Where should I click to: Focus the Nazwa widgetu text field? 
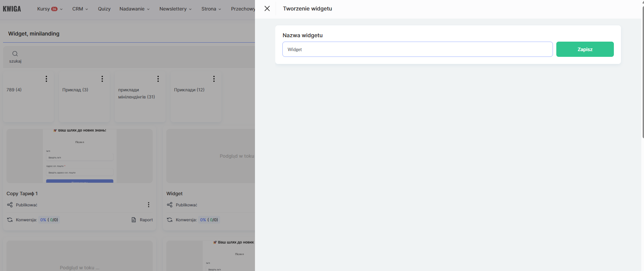417,49
